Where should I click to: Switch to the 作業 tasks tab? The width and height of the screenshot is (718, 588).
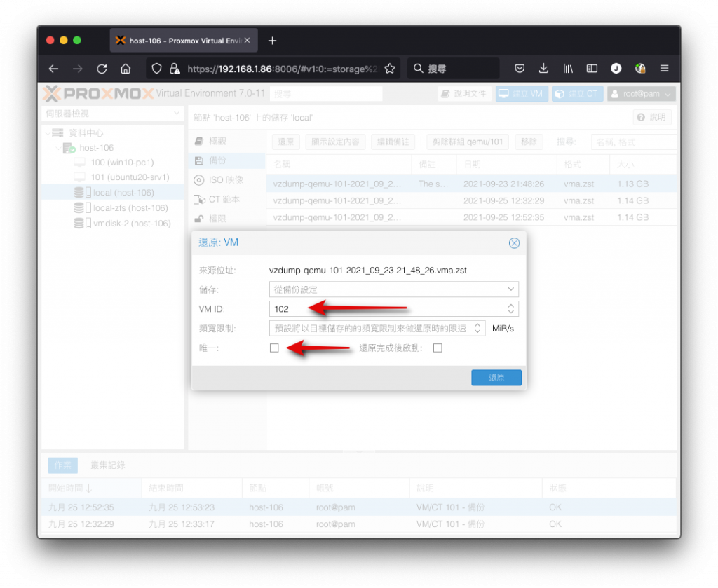point(63,465)
